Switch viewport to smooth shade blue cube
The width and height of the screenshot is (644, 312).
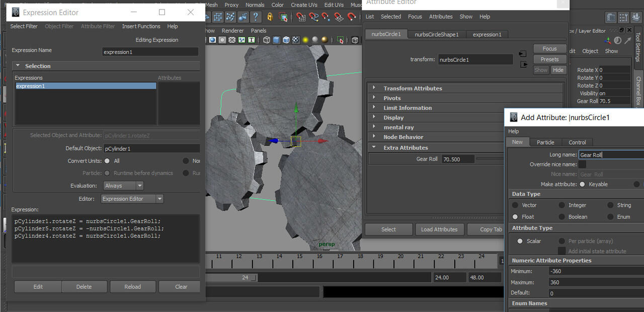(276, 40)
